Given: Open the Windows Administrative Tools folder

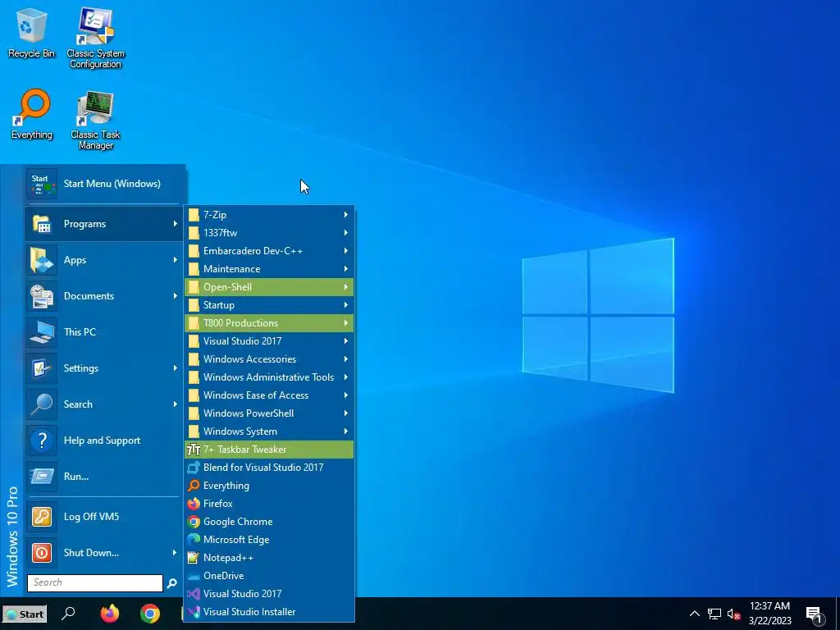Looking at the screenshot, I should pos(269,377).
